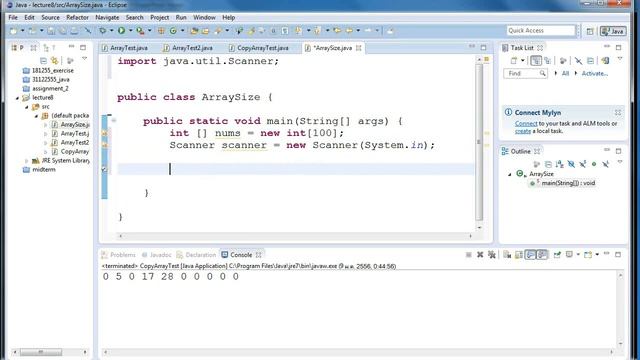Click the Connect link in Mylyn panel
Viewport: 640px width, 360px height.
[526, 123]
